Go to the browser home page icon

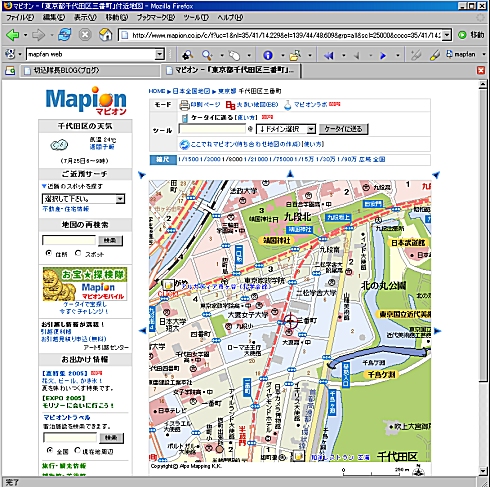pyautogui.click(x=105, y=35)
